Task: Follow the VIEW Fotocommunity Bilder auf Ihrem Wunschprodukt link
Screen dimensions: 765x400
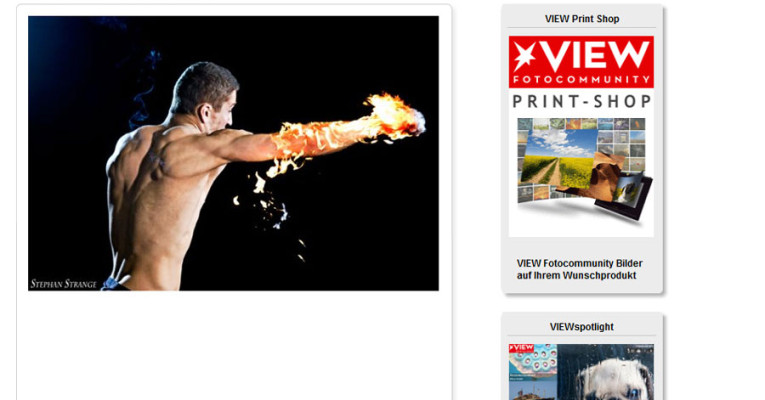Action: point(579,269)
